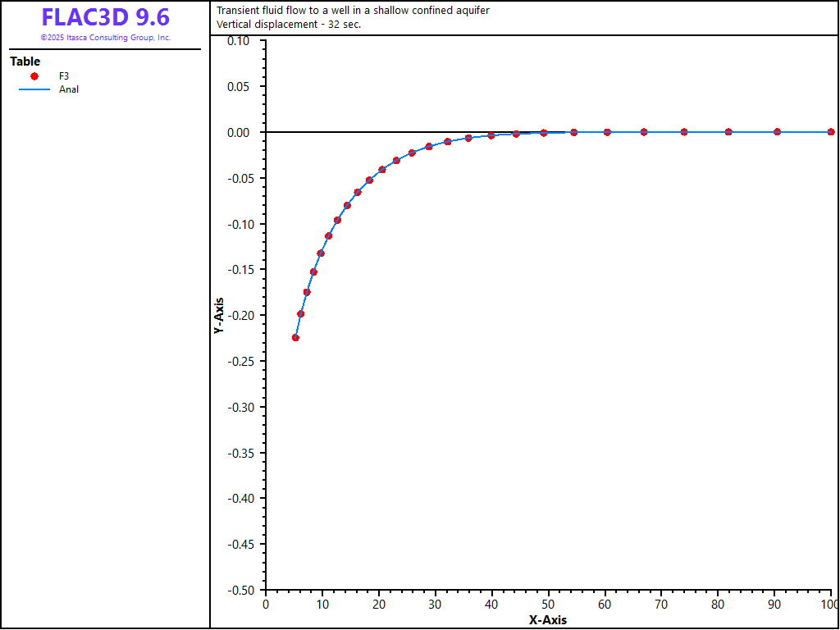Click the plot title about transient fluid flow
The height and width of the screenshot is (630, 840).
click(353, 11)
